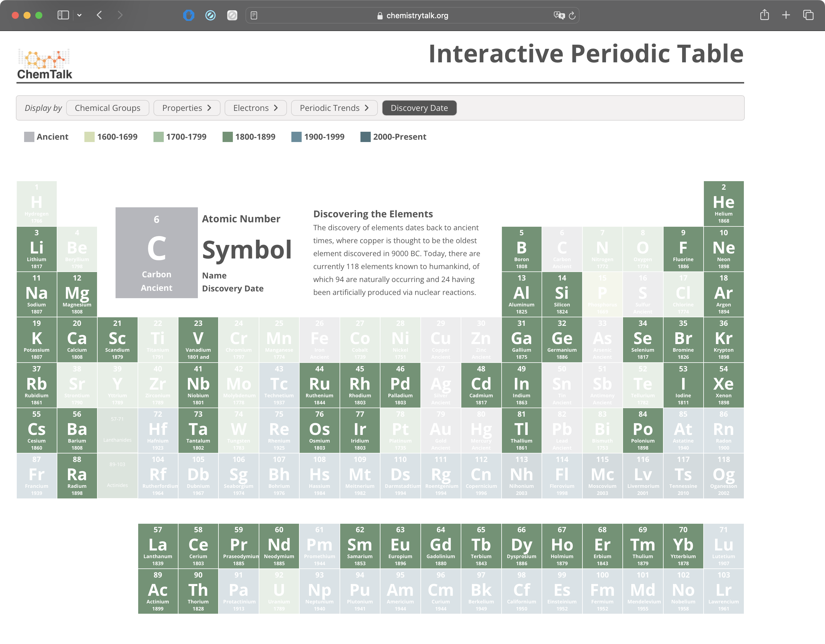This screenshot has width=825, height=644.
Task: Click the large Carbon example tile
Action: coord(156,253)
